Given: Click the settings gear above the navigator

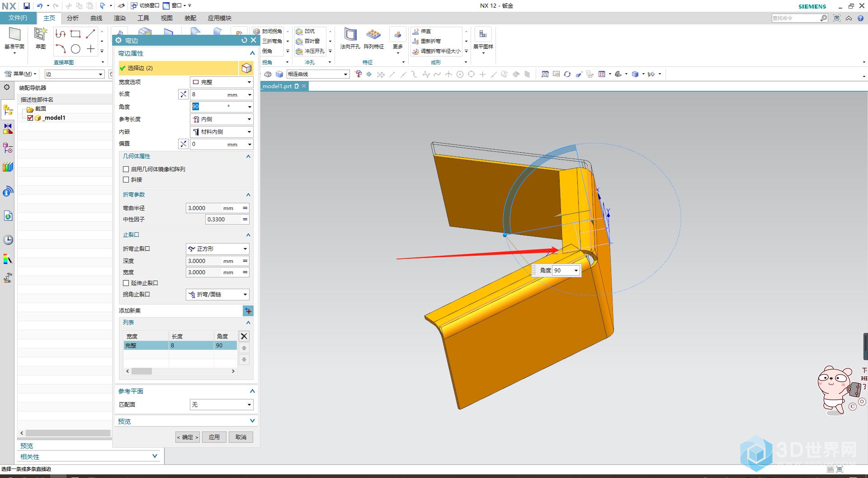Looking at the screenshot, I should point(7,87).
